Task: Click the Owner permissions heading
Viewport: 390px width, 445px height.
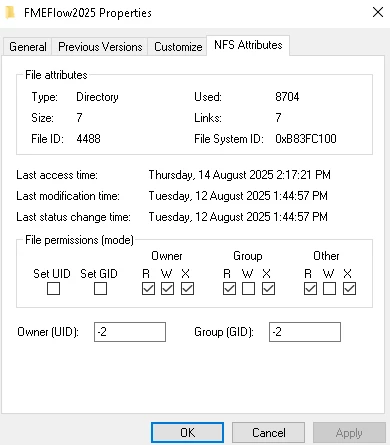Action: [x=167, y=256]
